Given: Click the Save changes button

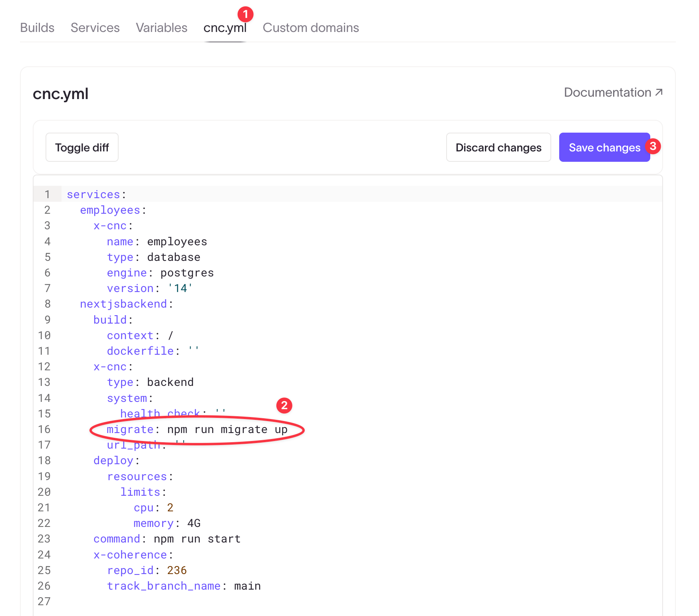Looking at the screenshot, I should click(x=604, y=147).
